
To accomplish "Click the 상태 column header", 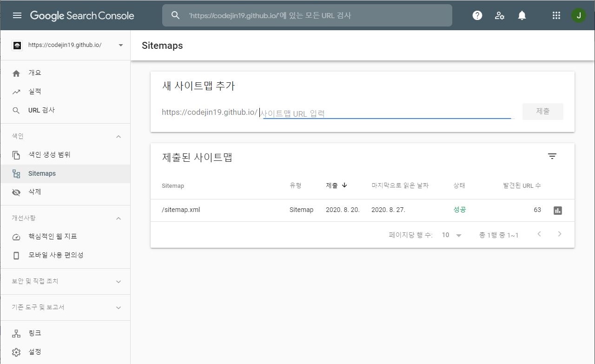I will pos(459,185).
